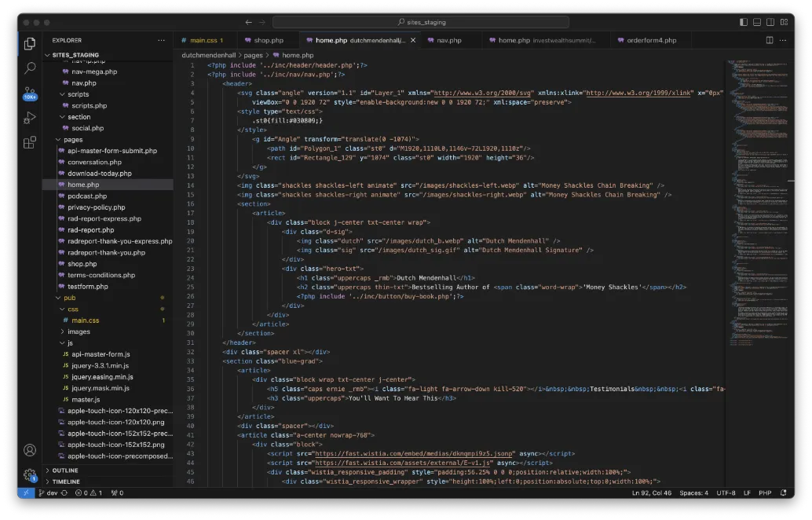This screenshot has width=812, height=520.
Task: Open the Search panel in the activity bar
Action: pos(29,68)
